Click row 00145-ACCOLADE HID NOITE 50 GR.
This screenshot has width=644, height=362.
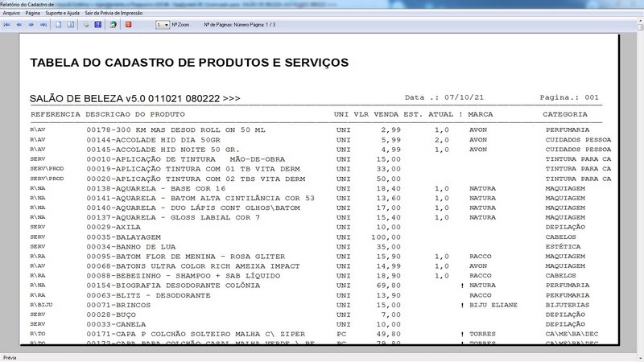pos(320,150)
